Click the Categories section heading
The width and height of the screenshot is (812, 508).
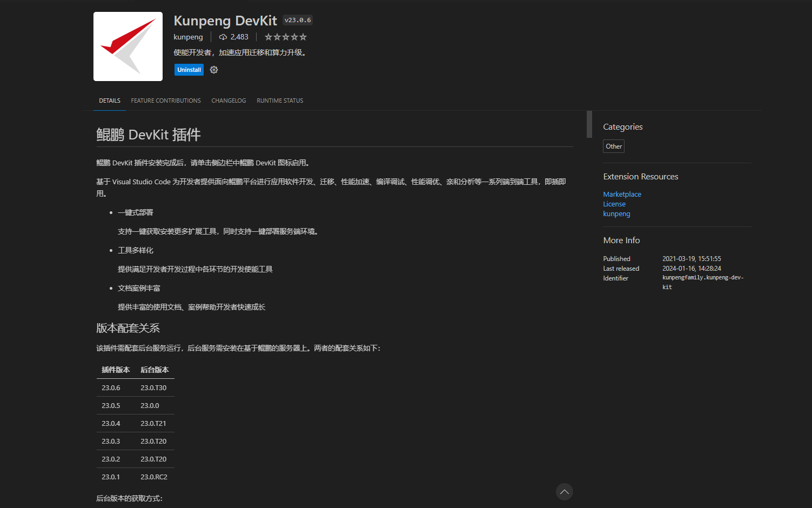[x=623, y=127]
